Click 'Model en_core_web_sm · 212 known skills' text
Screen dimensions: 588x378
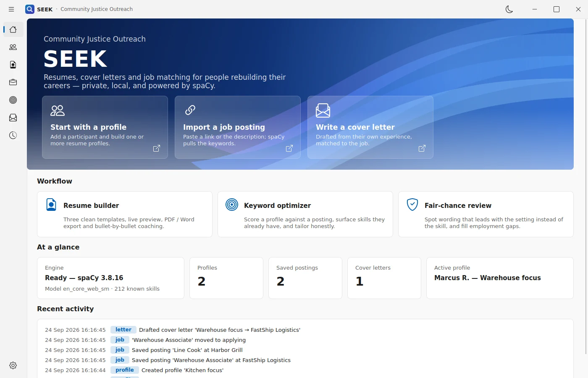(102, 289)
